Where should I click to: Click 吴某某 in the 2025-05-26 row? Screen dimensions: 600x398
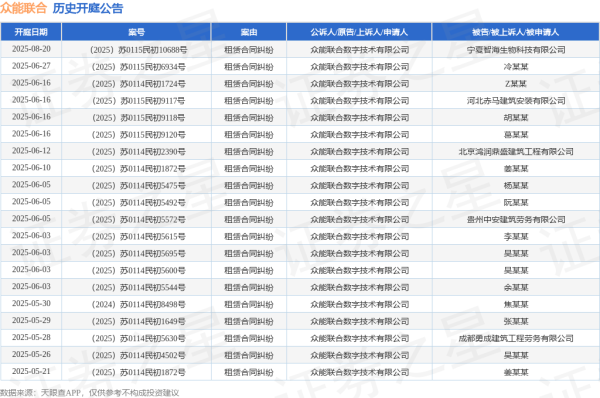pyautogui.click(x=516, y=356)
